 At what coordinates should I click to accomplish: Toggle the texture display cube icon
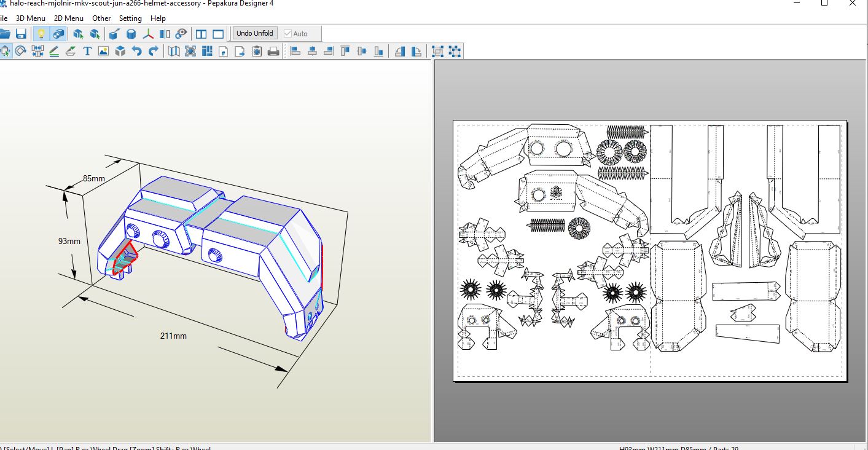tap(58, 34)
